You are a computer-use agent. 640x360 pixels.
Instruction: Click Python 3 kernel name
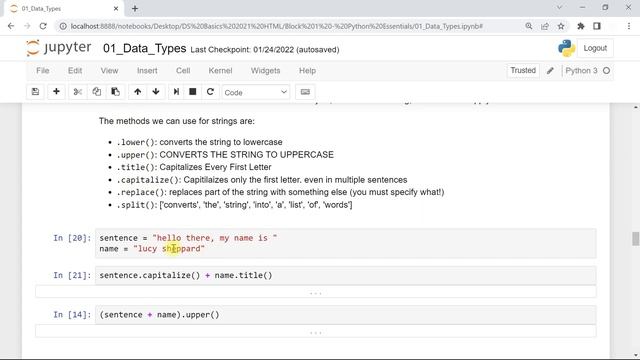click(x=581, y=71)
